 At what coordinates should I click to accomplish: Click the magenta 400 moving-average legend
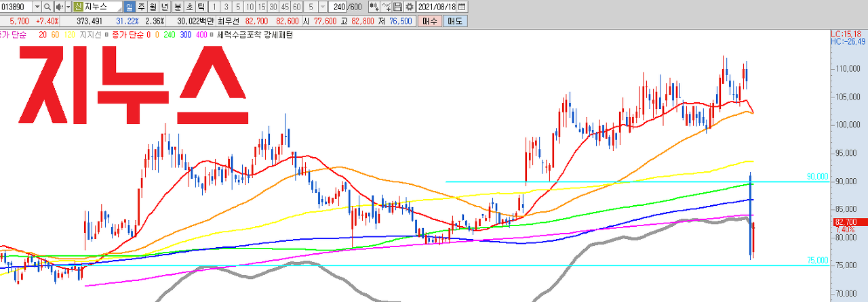tap(201, 35)
